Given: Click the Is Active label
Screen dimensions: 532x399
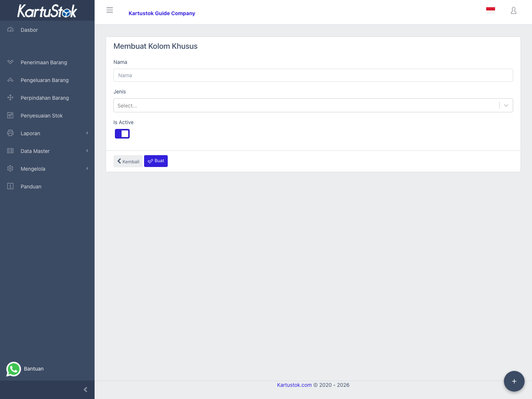Looking at the screenshot, I should (x=123, y=122).
